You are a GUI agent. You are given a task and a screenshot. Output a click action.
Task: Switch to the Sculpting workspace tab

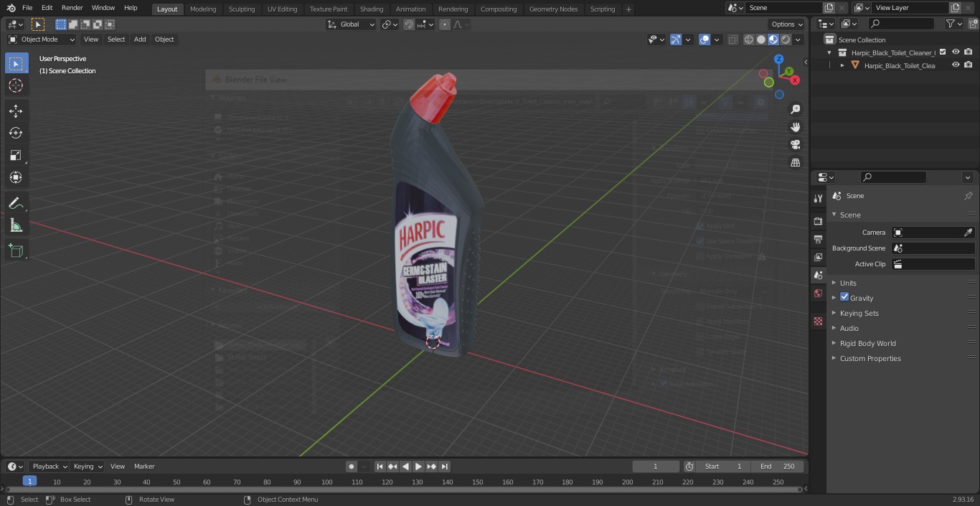click(x=242, y=9)
